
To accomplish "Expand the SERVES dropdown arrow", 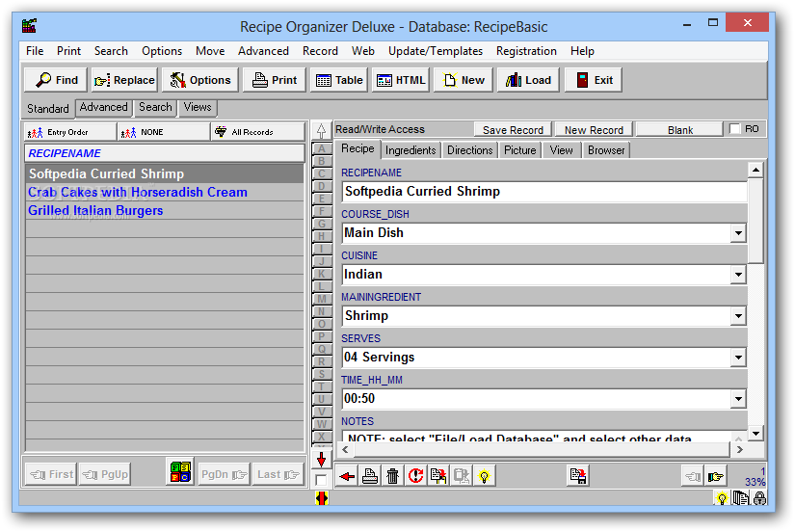I will click(x=738, y=358).
